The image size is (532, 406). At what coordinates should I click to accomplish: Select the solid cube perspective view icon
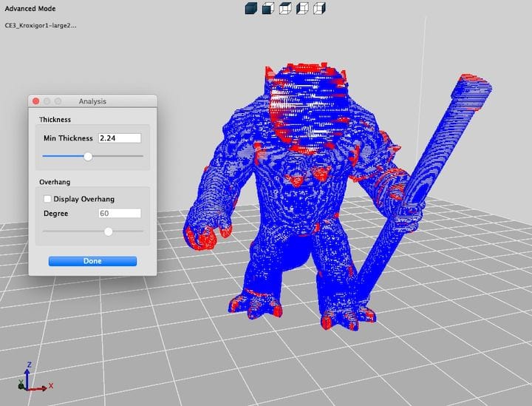250,8
